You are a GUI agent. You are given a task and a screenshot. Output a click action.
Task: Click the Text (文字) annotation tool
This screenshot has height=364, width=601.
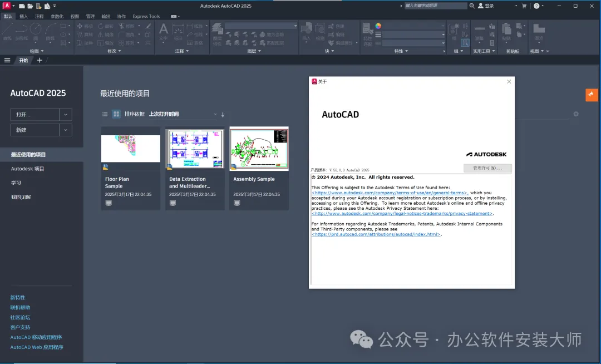(x=163, y=31)
